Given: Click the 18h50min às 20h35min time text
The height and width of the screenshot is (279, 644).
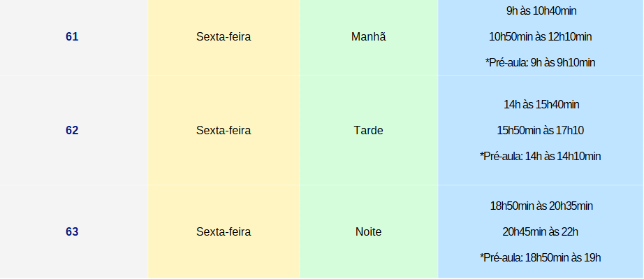Looking at the screenshot, I should point(541,206).
